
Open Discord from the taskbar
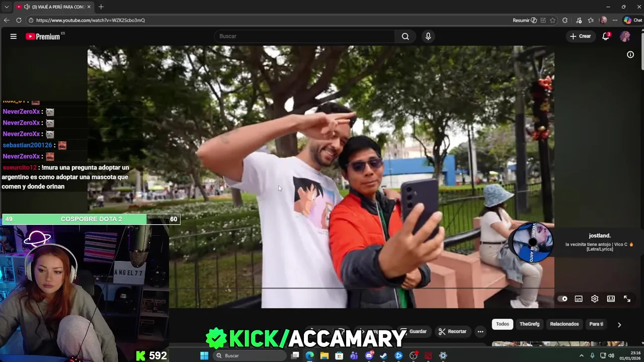pos(369,355)
